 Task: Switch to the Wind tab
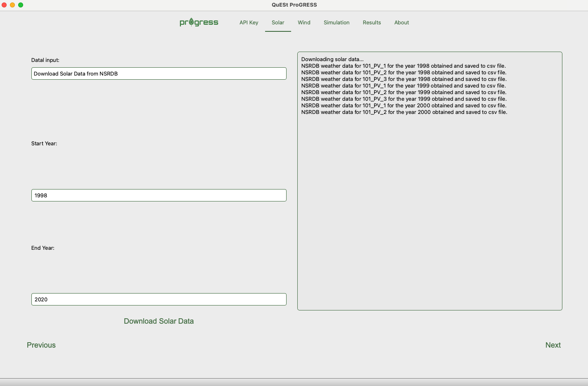pos(304,23)
